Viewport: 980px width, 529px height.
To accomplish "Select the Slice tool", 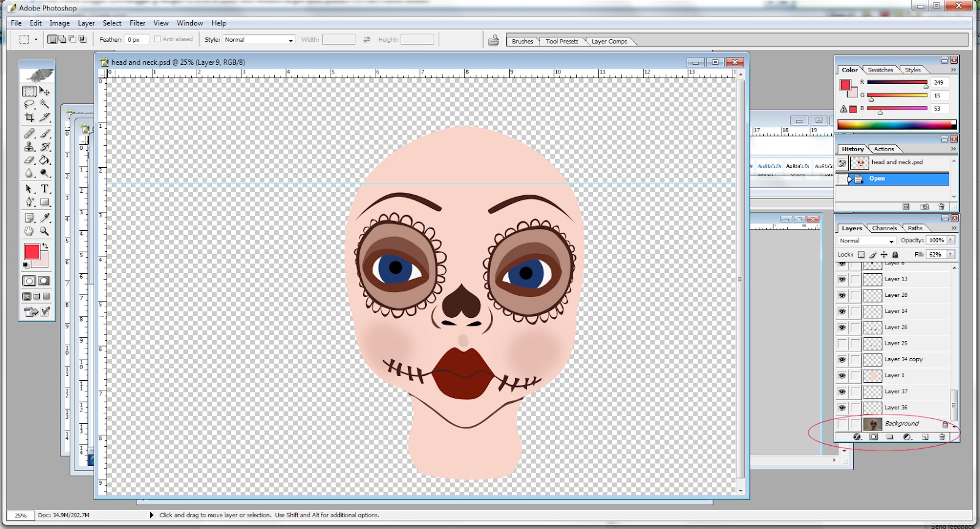I will point(45,117).
